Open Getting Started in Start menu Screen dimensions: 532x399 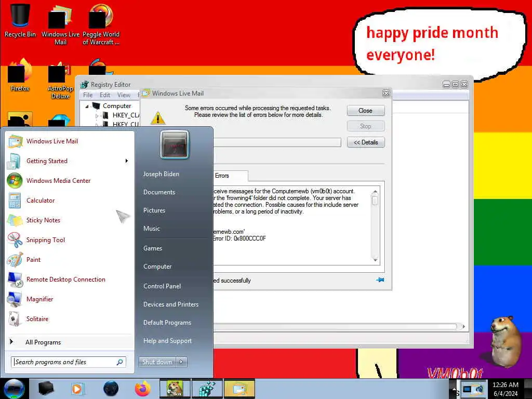70,161
